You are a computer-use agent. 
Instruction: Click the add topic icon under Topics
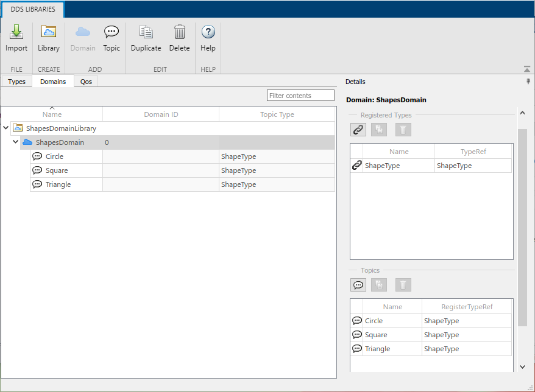358,284
